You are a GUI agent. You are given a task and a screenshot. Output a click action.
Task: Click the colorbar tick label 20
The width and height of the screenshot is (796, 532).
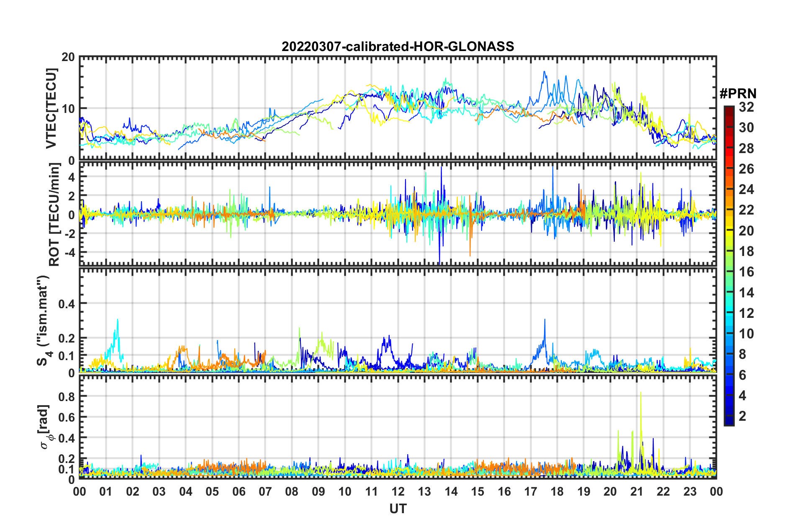coord(746,231)
